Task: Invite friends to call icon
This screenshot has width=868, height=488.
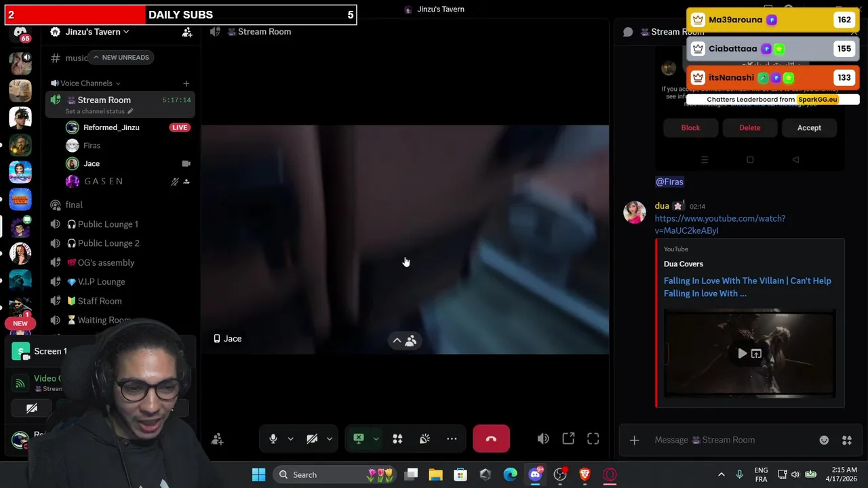Action: pyautogui.click(x=217, y=439)
